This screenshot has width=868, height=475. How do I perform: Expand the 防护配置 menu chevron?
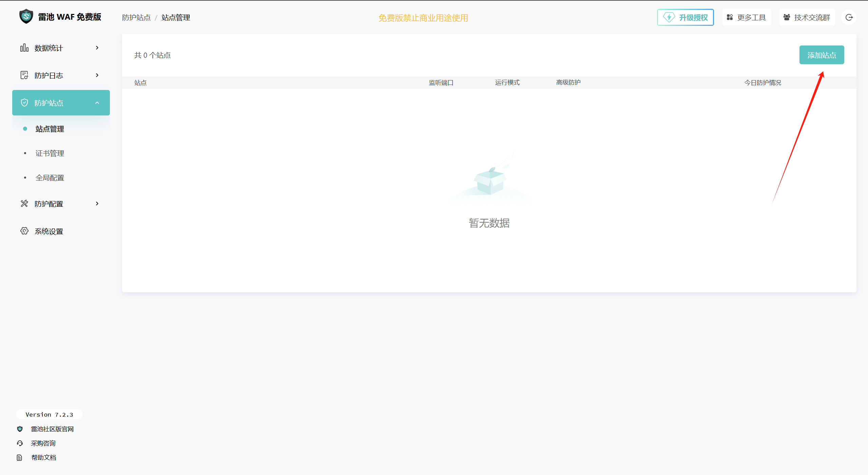coord(97,204)
